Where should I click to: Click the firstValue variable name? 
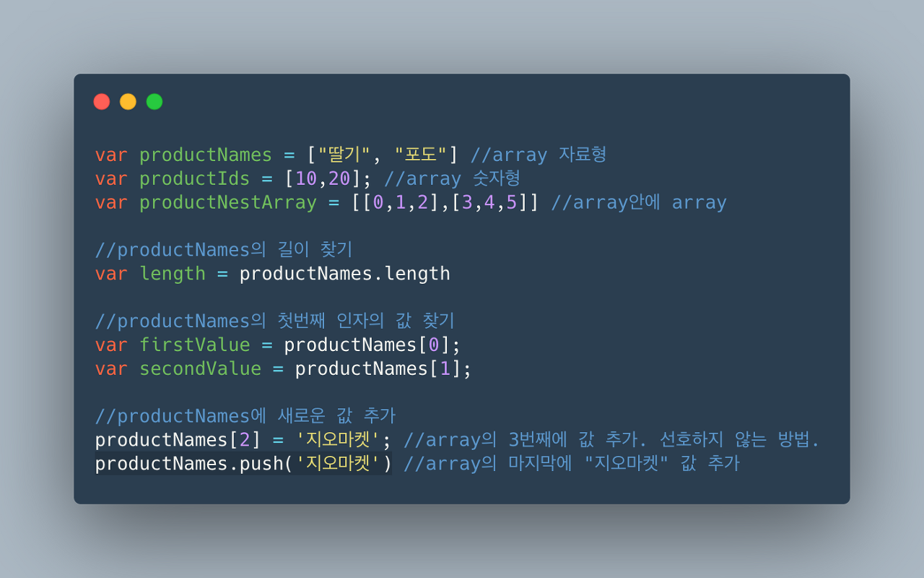point(194,345)
